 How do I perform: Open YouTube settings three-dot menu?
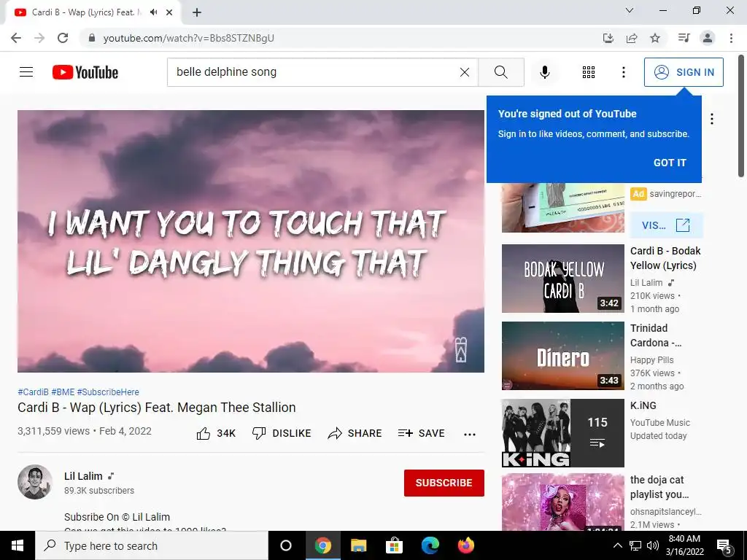pos(624,72)
